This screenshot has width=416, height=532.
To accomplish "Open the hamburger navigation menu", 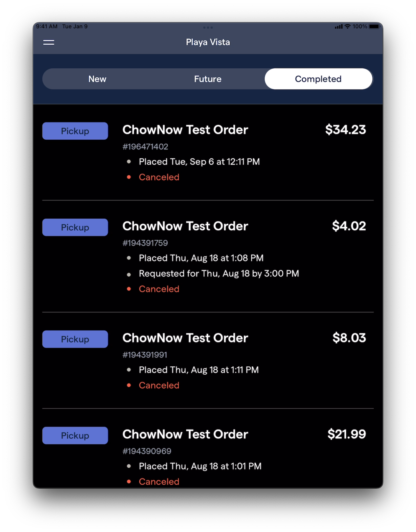I will tap(48, 42).
